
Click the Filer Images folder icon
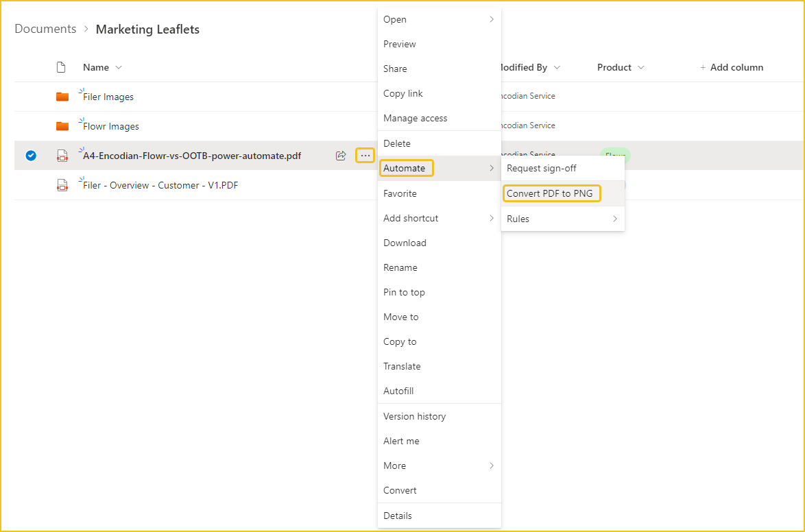click(62, 97)
